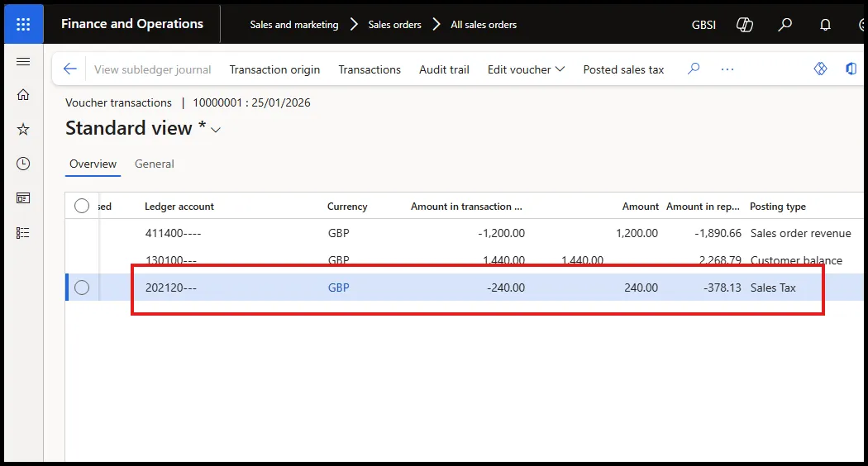Click View subledger journal
The width and height of the screenshot is (868, 466).
pyautogui.click(x=152, y=69)
